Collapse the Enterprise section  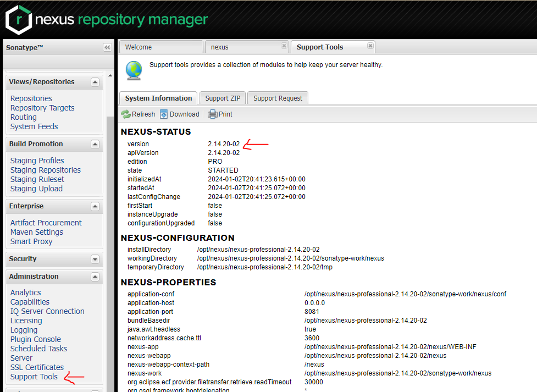95,207
